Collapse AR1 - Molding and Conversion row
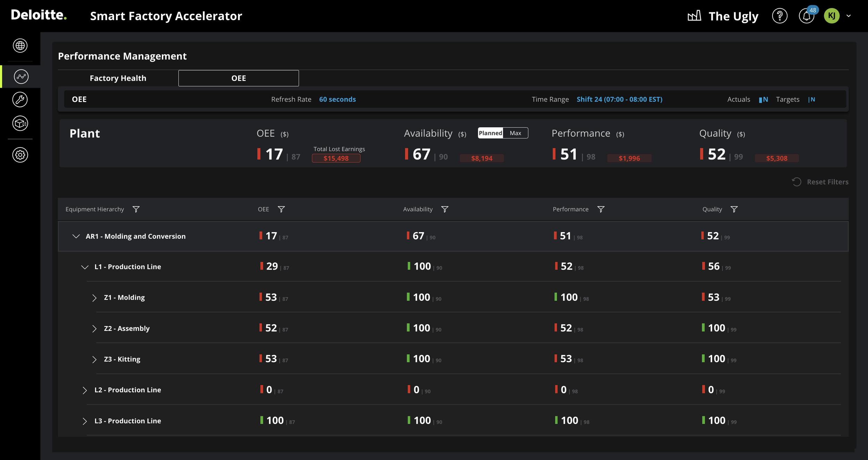Image resolution: width=868 pixels, height=460 pixels. click(76, 236)
